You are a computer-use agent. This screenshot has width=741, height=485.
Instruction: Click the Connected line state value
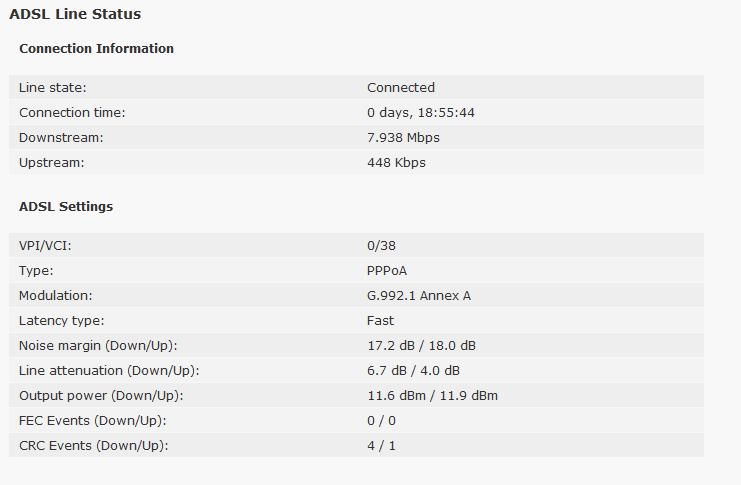401,87
